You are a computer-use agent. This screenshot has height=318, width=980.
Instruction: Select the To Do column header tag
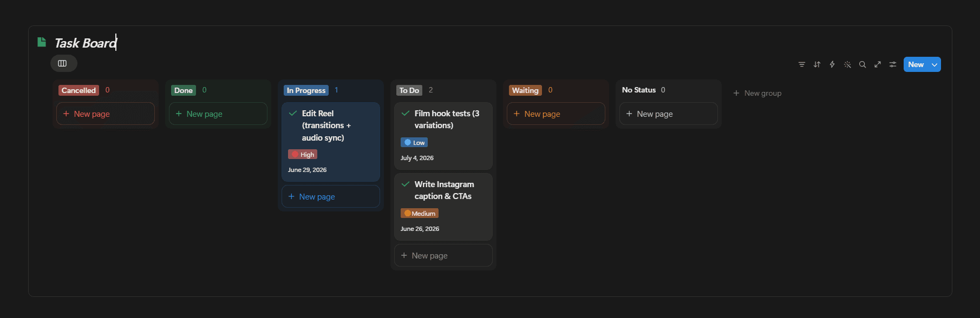[409, 90]
